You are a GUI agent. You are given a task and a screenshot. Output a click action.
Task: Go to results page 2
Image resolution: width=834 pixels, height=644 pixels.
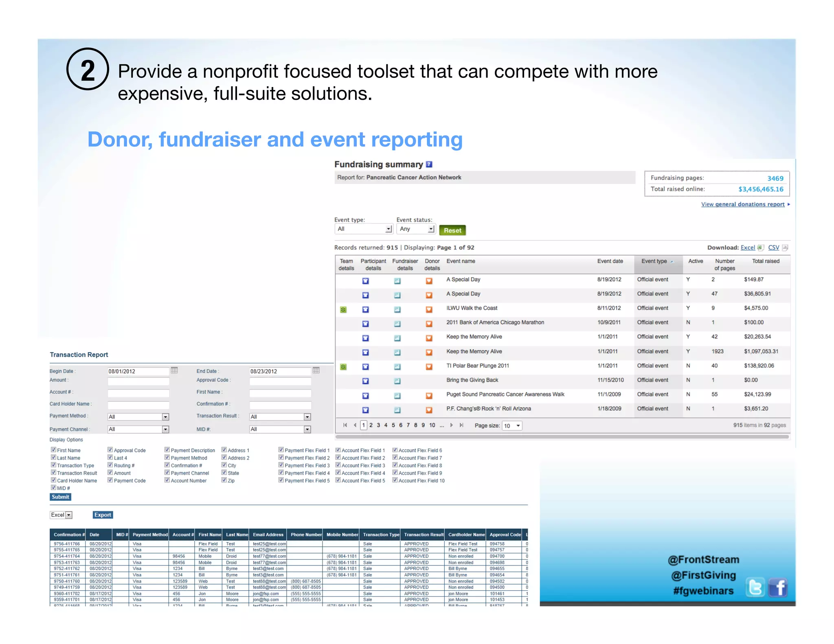tap(371, 425)
